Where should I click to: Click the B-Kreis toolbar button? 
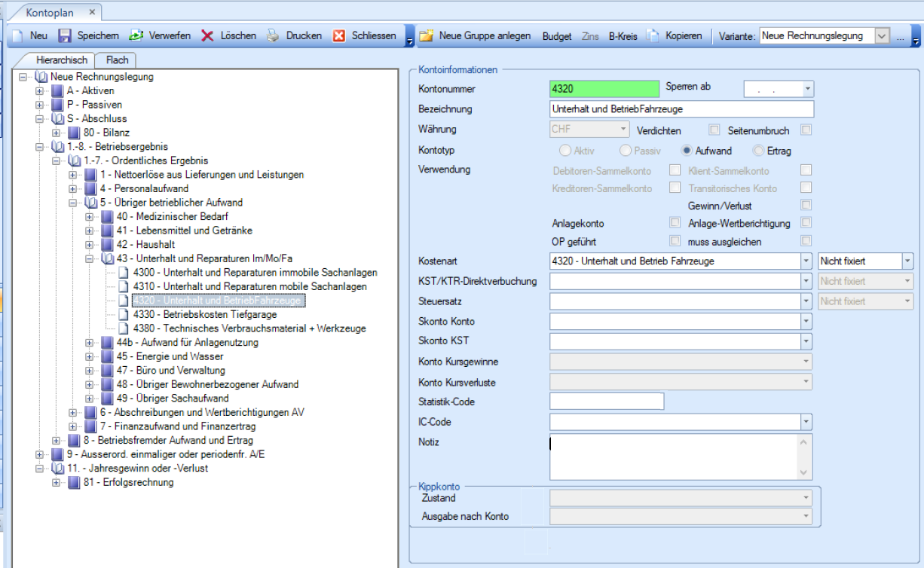click(623, 35)
